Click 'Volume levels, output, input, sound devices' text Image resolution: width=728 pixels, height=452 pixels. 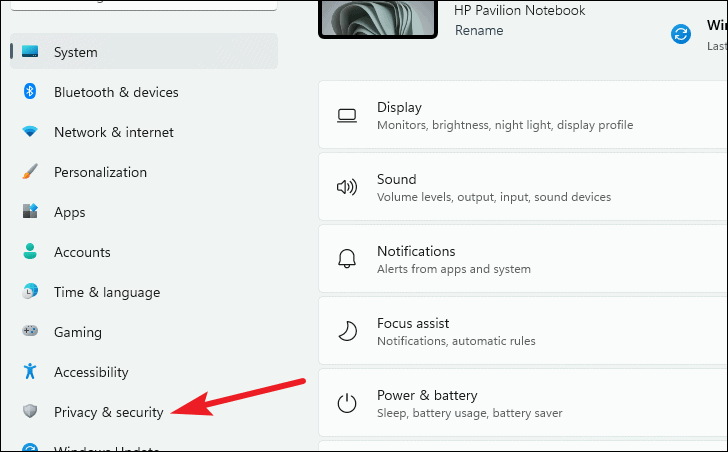point(494,197)
